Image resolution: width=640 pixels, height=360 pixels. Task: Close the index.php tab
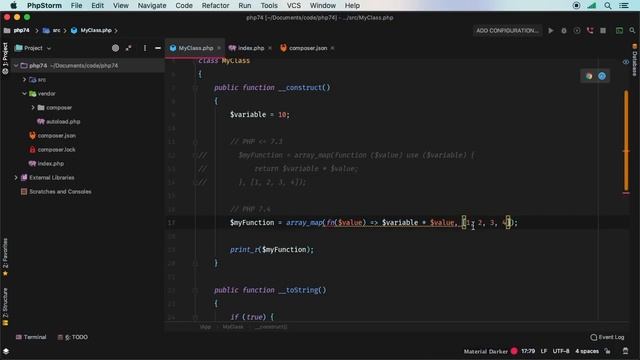(x=270, y=48)
